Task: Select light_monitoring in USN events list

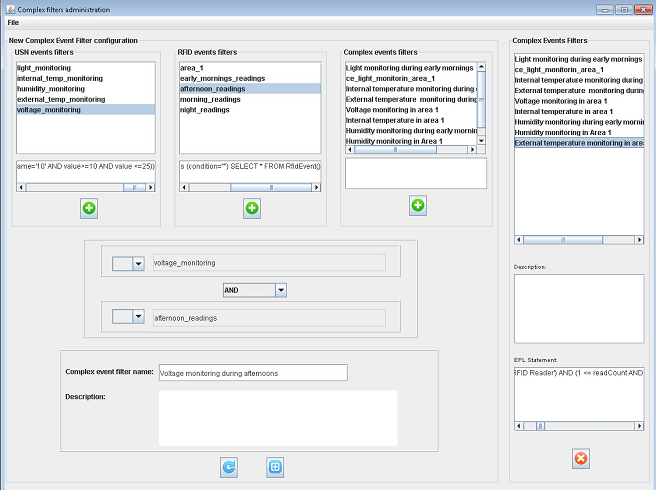Action: 44,67
